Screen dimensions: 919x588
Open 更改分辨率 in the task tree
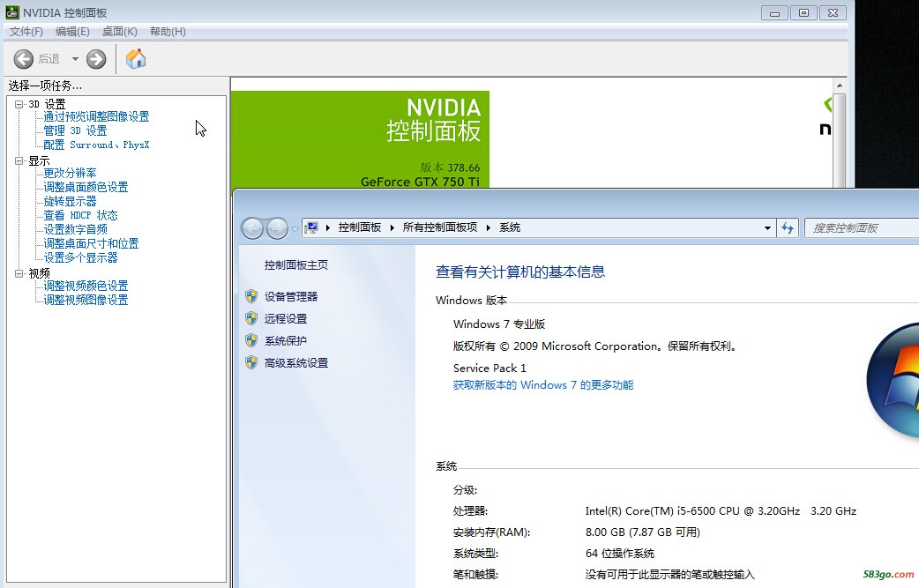point(70,173)
